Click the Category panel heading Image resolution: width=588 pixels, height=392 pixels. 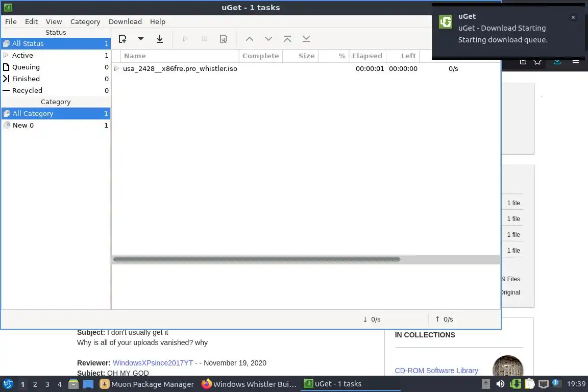click(x=56, y=102)
